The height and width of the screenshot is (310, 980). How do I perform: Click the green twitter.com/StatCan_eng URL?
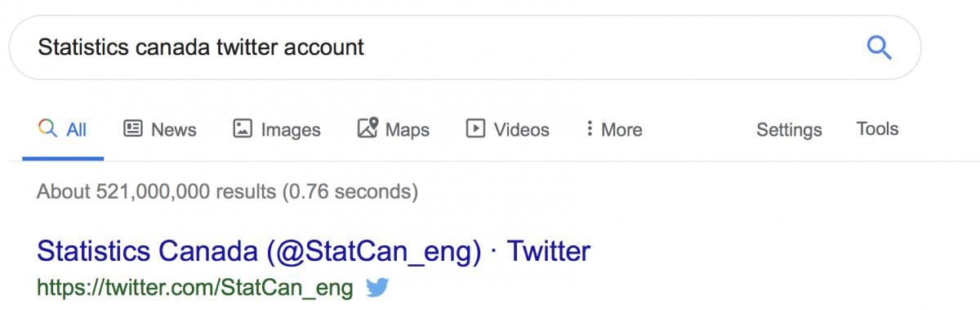tap(195, 288)
